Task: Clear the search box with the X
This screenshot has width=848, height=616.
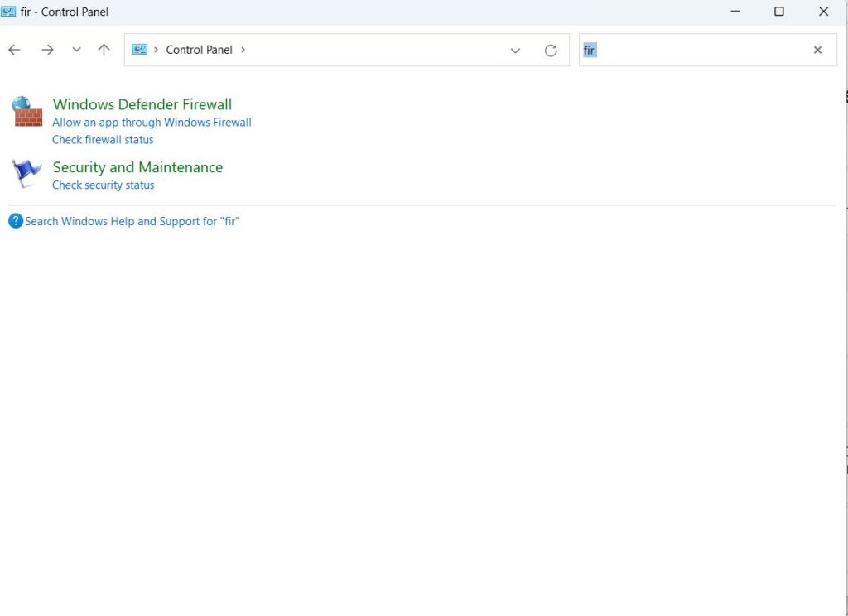Action: coord(817,50)
